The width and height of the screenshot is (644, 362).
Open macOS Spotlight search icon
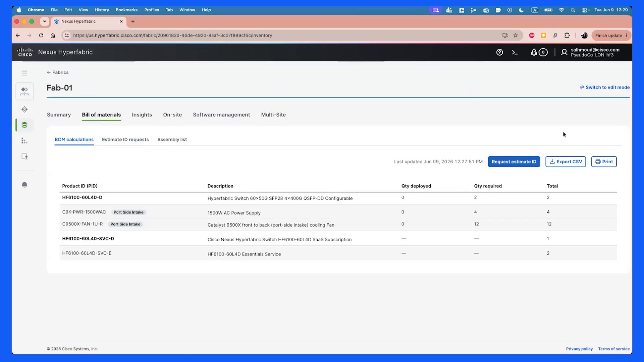pyautogui.click(x=573, y=10)
